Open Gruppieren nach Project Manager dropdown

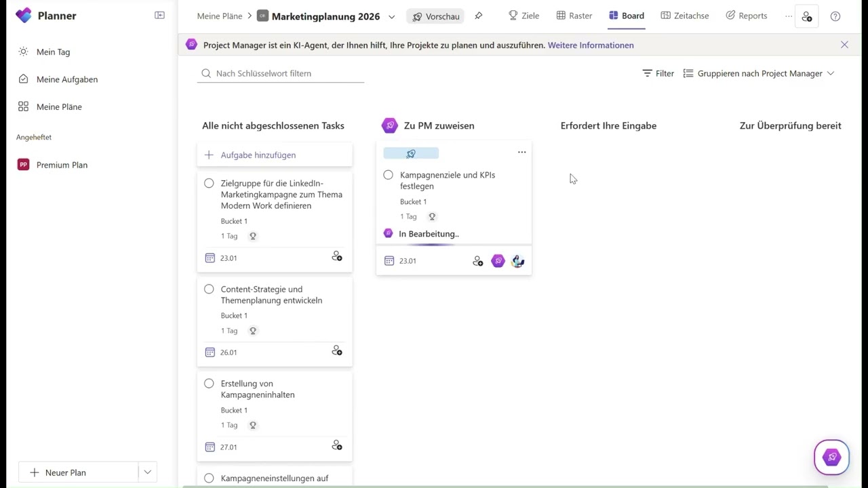pyautogui.click(x=759, y=73)
